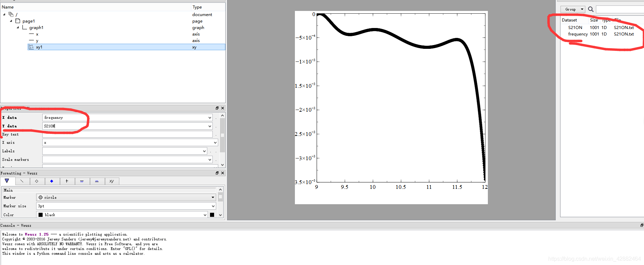Click Properties panel scrollbar down arrow
The height and width of the screenshot is (265, 644).
point(222,165)
